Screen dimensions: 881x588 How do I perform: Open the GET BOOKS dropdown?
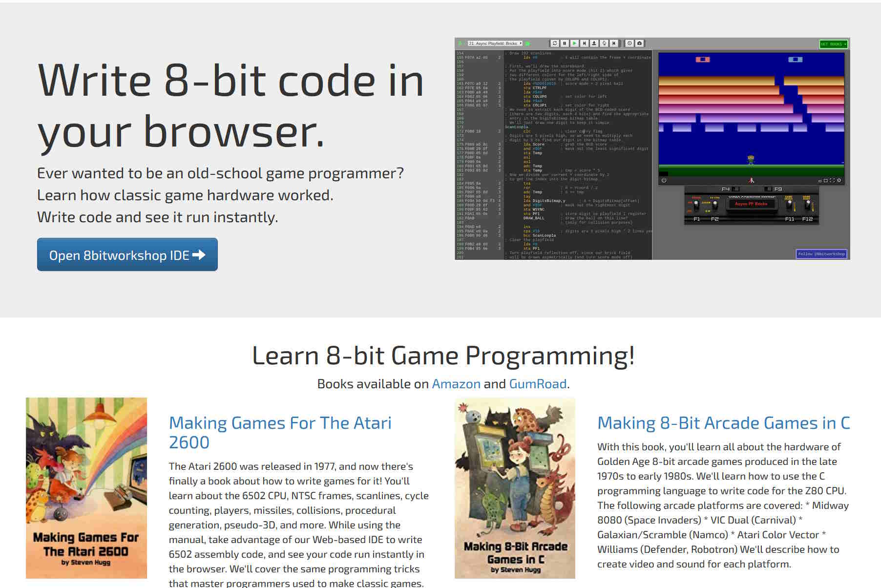click(834, 43)
